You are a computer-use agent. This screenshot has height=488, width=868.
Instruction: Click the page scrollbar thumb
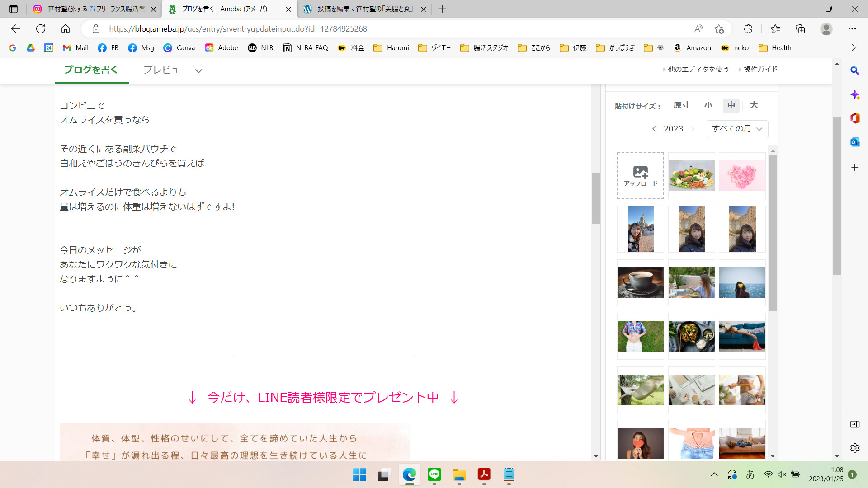pos(837,196)
